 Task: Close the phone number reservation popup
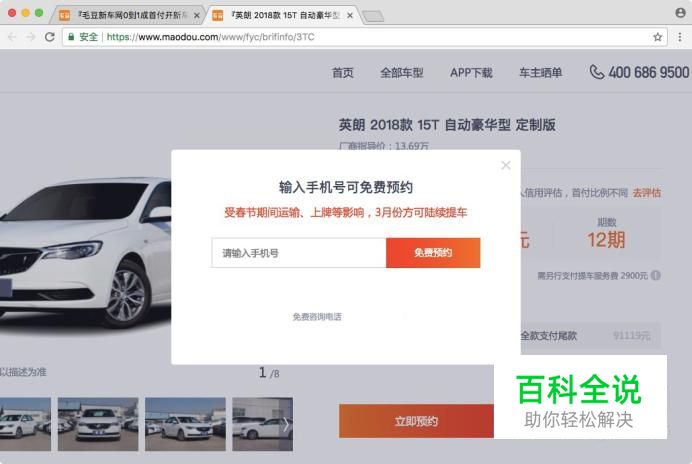point(506,165)
